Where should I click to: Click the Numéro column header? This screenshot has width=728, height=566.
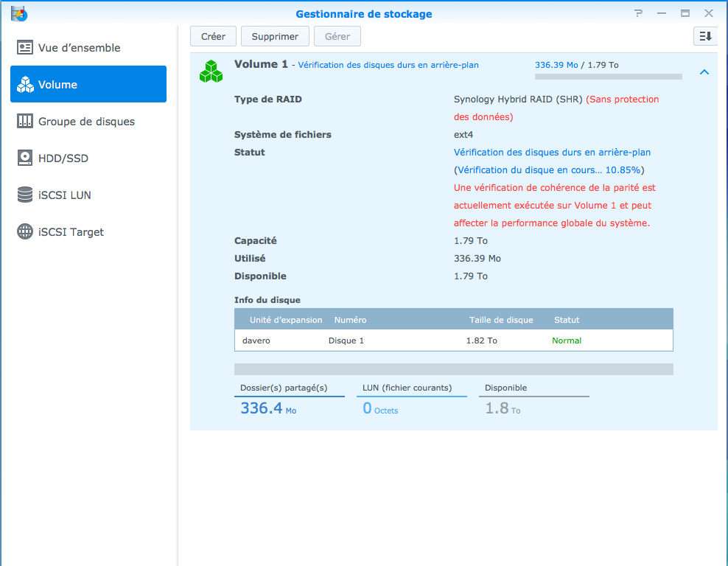[351, 320]
